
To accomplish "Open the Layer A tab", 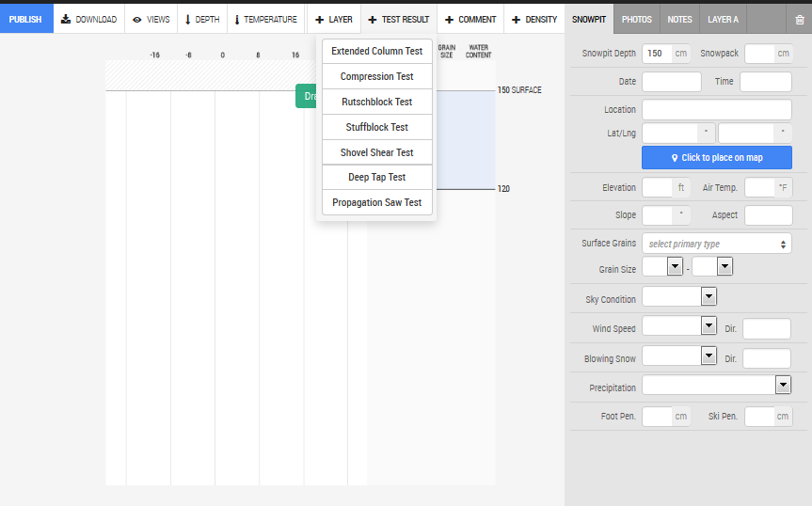I will 723,19.
